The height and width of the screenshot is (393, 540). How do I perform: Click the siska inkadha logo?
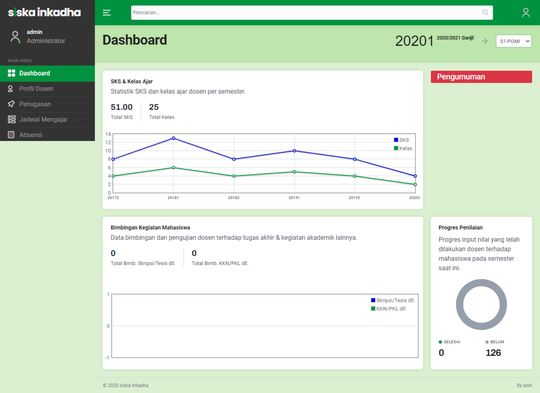(44, 12)
